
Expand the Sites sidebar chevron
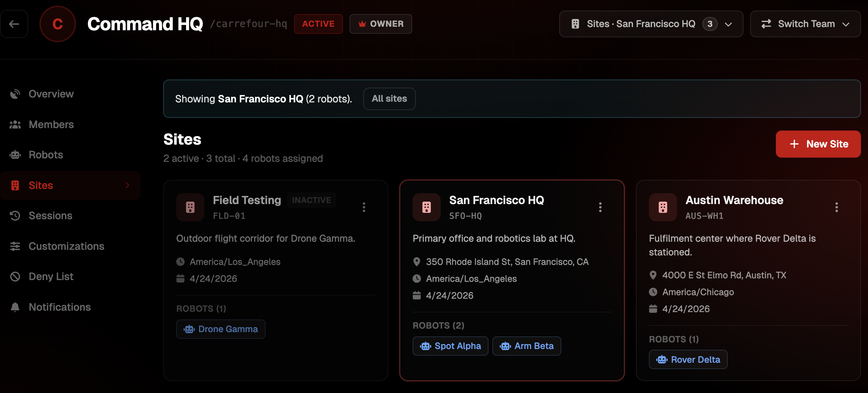127,185
